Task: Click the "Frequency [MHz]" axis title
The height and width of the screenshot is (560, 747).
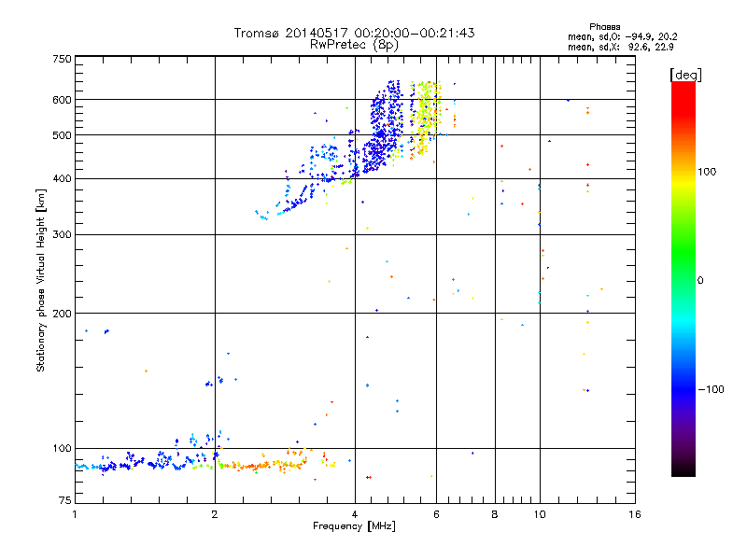Action: [354, 526]
